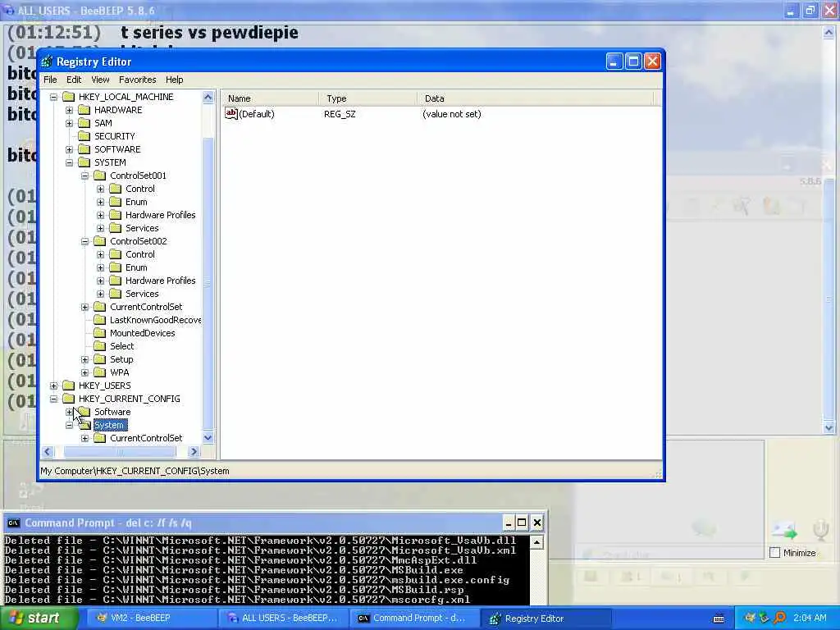Expand the HARDWARE key node

click(x=69, y=110)
